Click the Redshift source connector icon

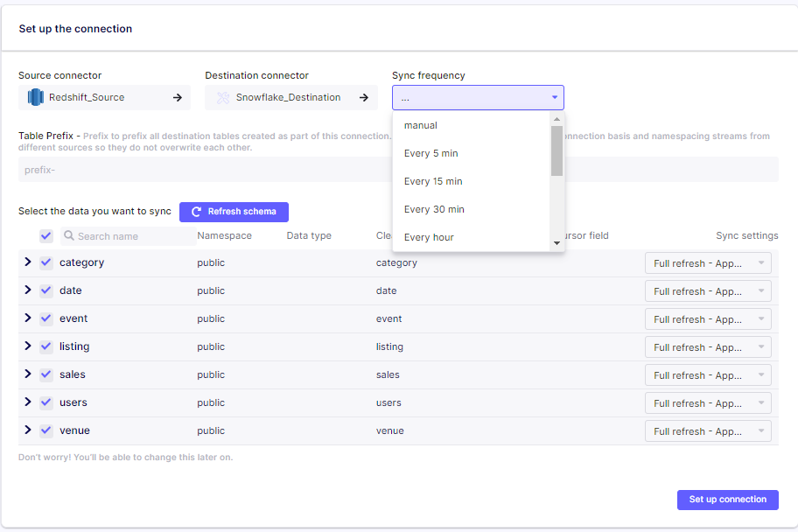(35, 97)
